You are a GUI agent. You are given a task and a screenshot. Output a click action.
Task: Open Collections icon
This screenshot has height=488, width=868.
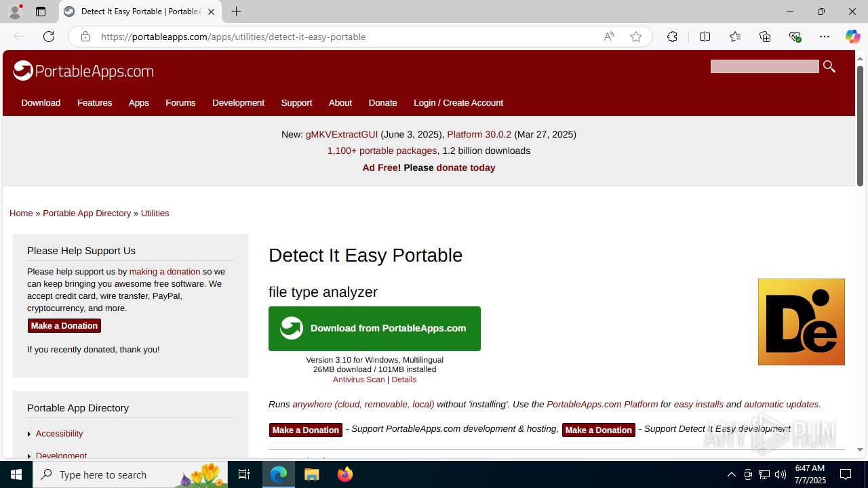pyautogui.click(x=765, y=37)
